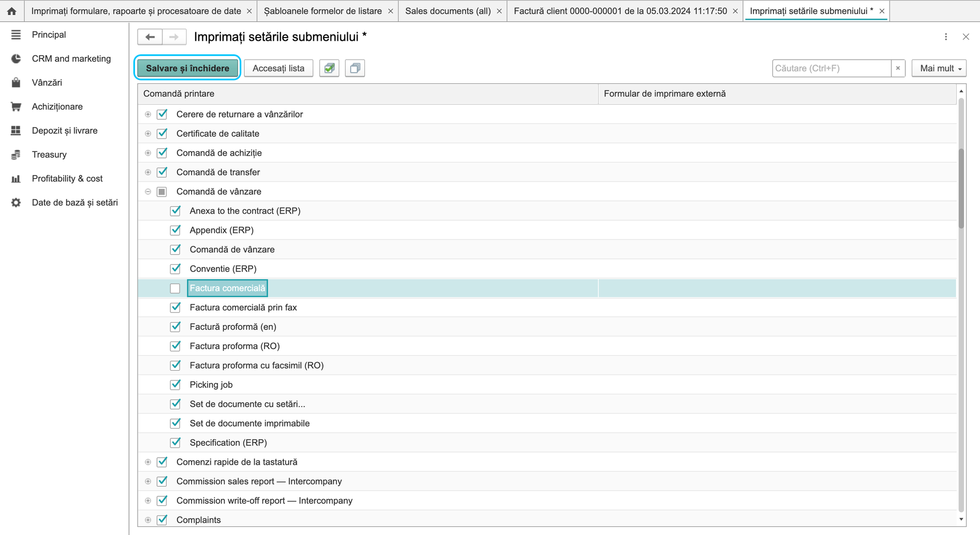Uncheck Factura proforma (RO) checkbox
This screenshot has height=535, width=980.
[x=175, y=346]
